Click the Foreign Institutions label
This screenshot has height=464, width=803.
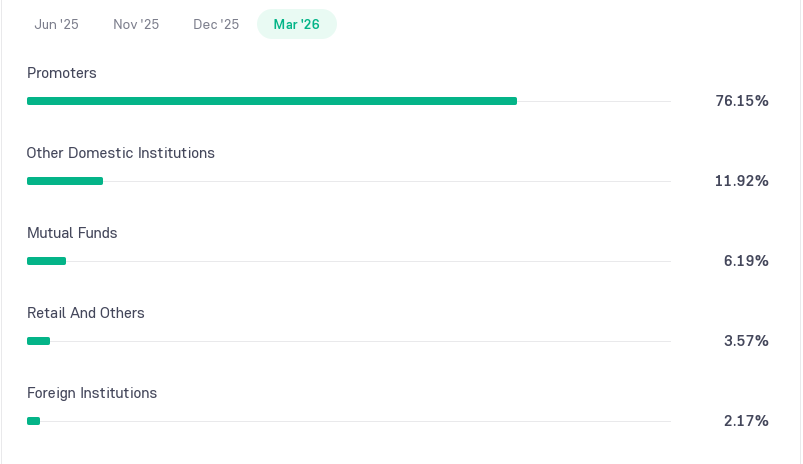pyautogui.click(x=92, y=393)
